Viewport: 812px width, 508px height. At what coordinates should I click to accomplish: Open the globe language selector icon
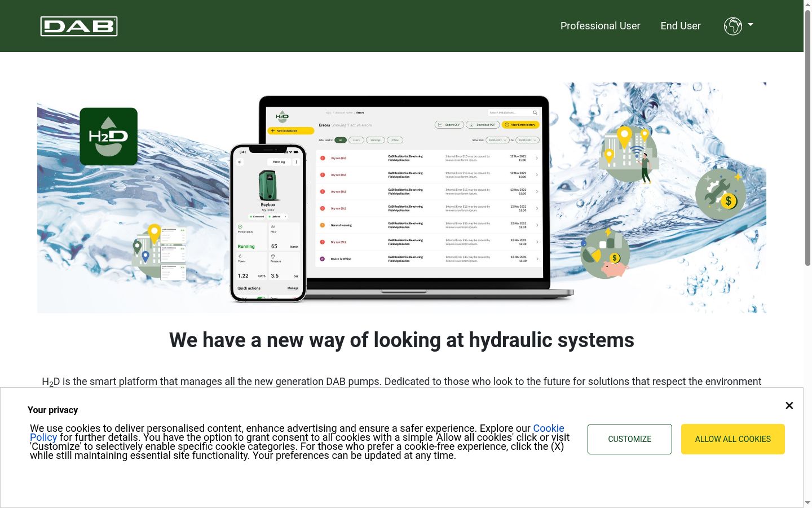tap(732, 26)
